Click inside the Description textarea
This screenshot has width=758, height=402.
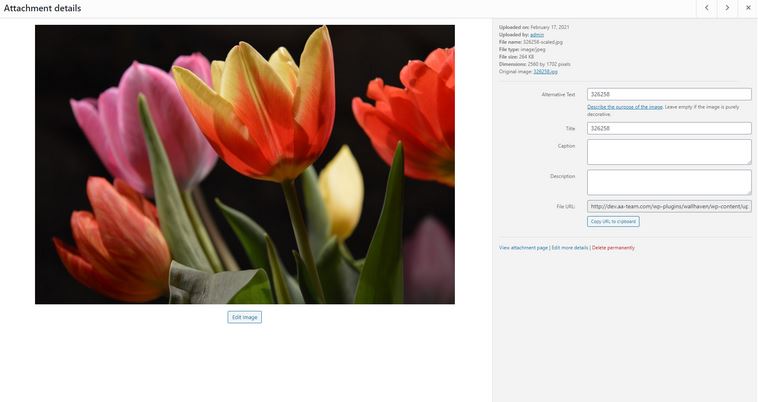[669, 182]
